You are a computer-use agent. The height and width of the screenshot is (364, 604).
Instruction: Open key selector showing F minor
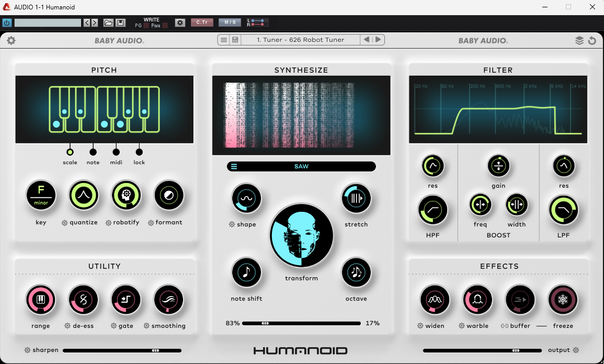point(41,195)
